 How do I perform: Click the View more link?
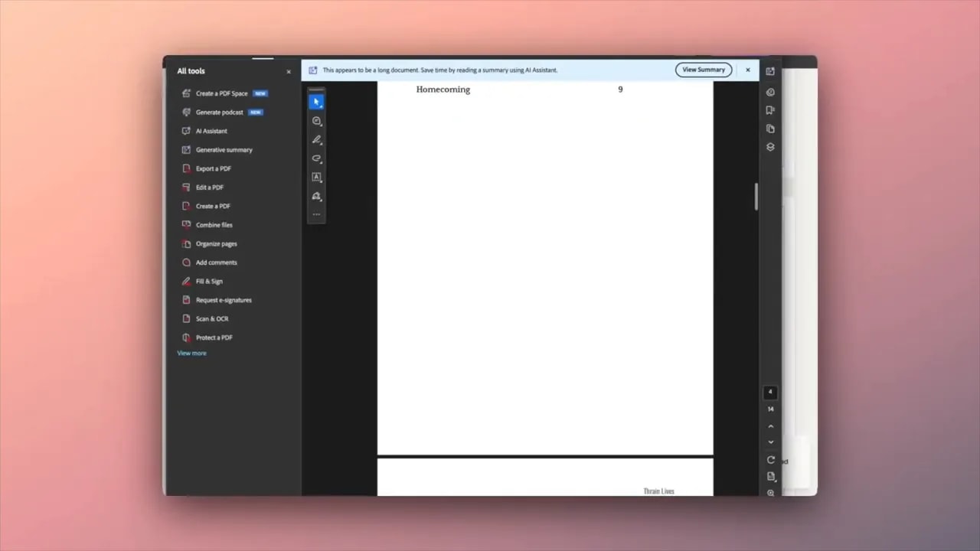191,354
